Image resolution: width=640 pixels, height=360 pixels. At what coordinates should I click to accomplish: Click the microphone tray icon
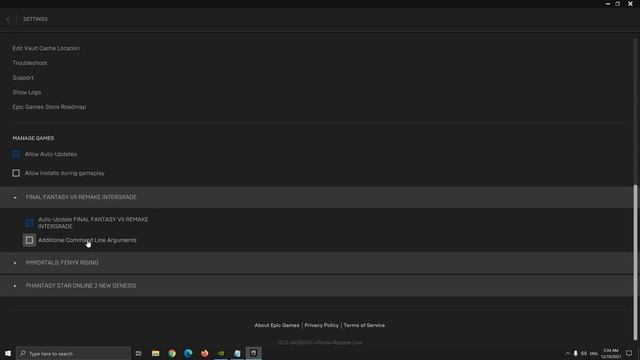(576, 353)
